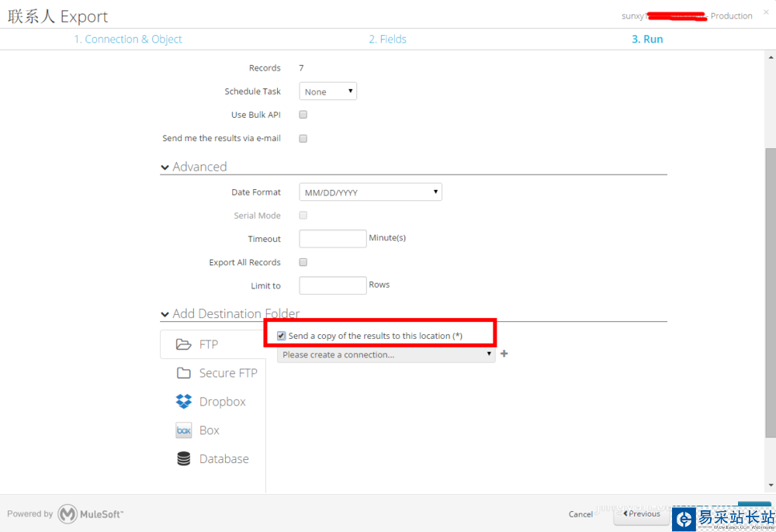This screenshot has height=532, width=776.
Task: Switch to the Fields step tab
Action: click(387, 39)
